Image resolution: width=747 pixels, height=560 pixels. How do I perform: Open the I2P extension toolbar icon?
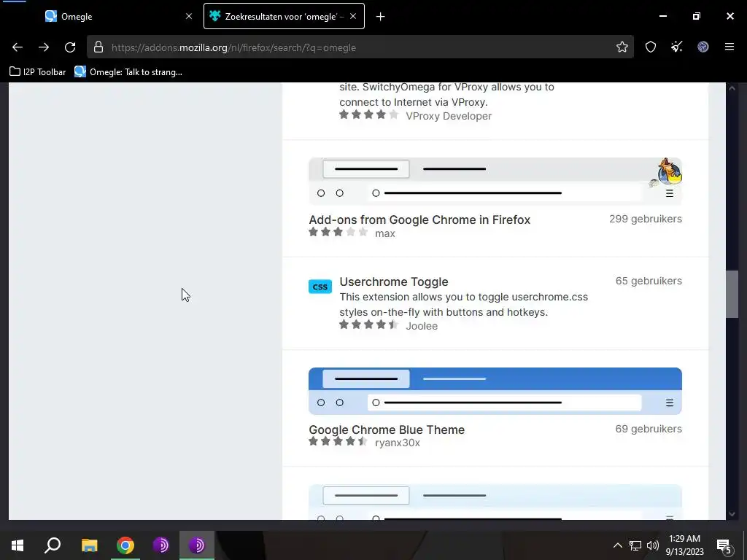click(703, 47)
